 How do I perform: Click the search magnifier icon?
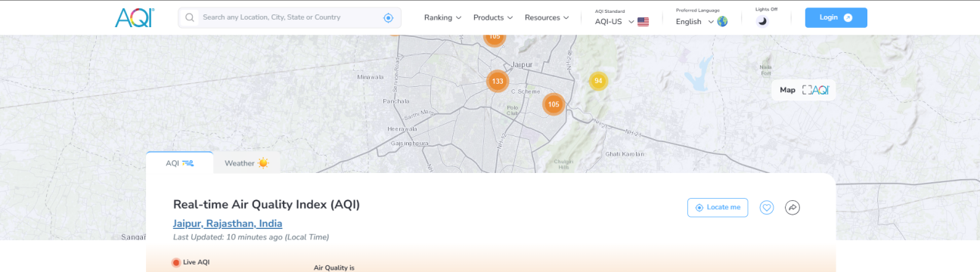coord(189,17)
